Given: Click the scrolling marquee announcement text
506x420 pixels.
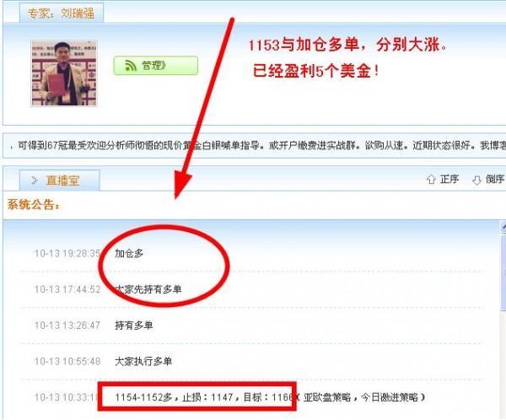Looking at the screenshot, I should point(256,145).
